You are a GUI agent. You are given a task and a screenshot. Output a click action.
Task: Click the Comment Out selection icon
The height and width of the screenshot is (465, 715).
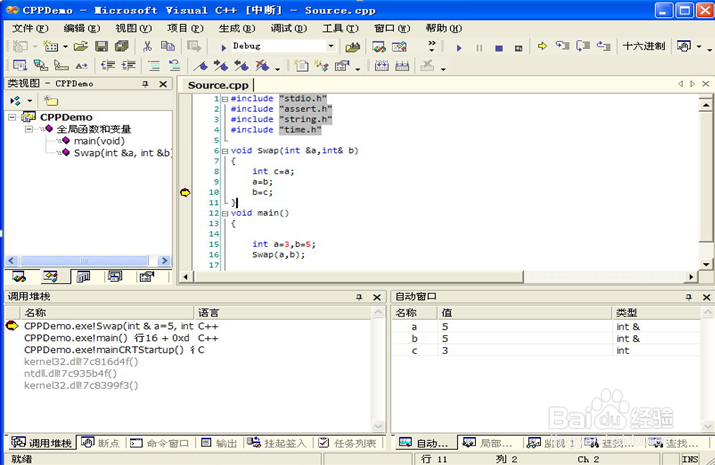click(x=154, y=66)
